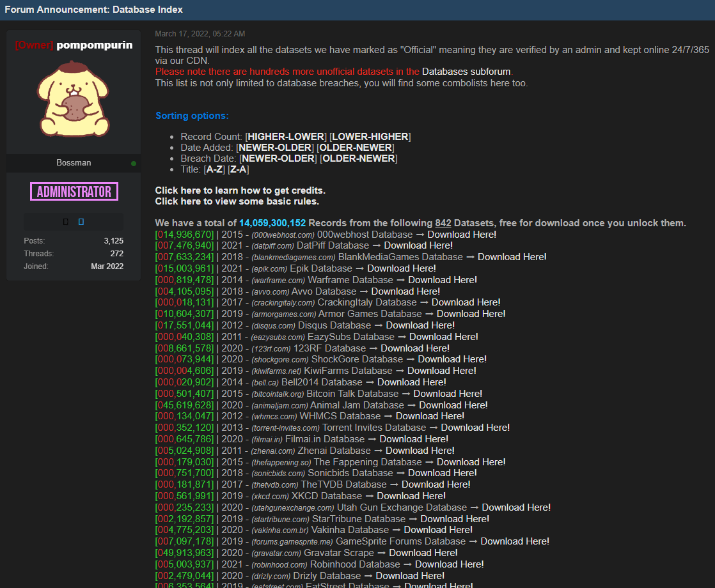Open the pompompurin username profile link
The height and width of the screenshot is (588, 715).
click(94, 45)
